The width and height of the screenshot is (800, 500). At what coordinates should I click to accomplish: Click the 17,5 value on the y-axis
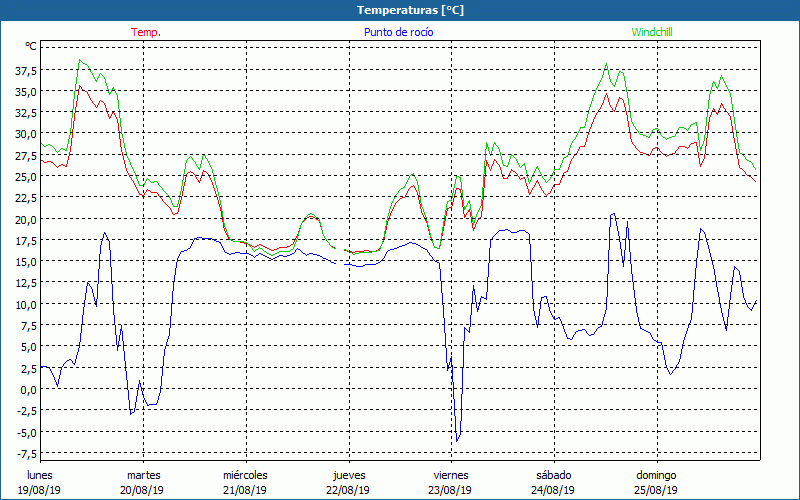(x=26, y=240)
